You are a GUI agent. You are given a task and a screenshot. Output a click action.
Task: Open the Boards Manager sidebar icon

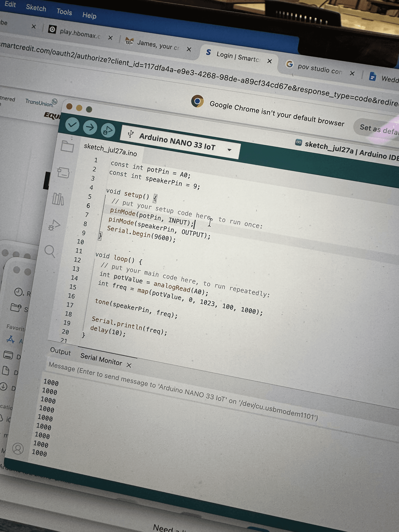click(x=63, y=172)
